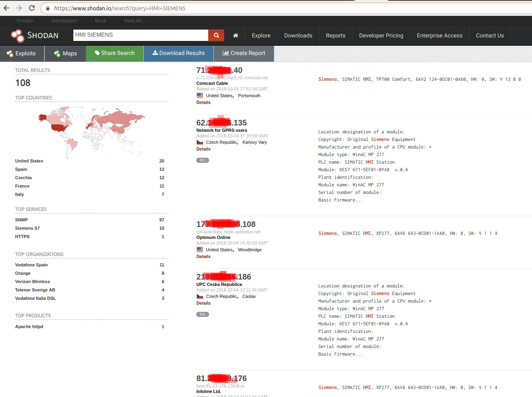532x397 pixels.
Task: Click the red search magnifier button
Action: coord(216,35)
